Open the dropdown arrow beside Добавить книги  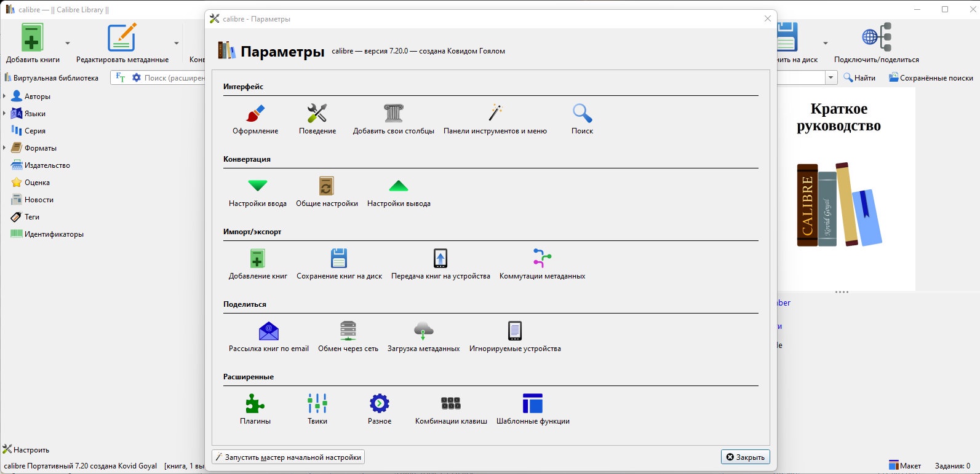68,43
